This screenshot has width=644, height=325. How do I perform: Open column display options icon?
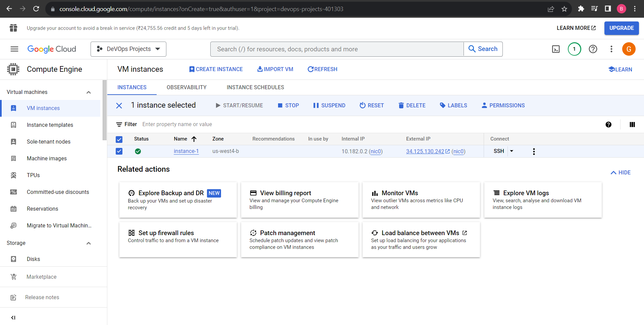coord(632,125)
